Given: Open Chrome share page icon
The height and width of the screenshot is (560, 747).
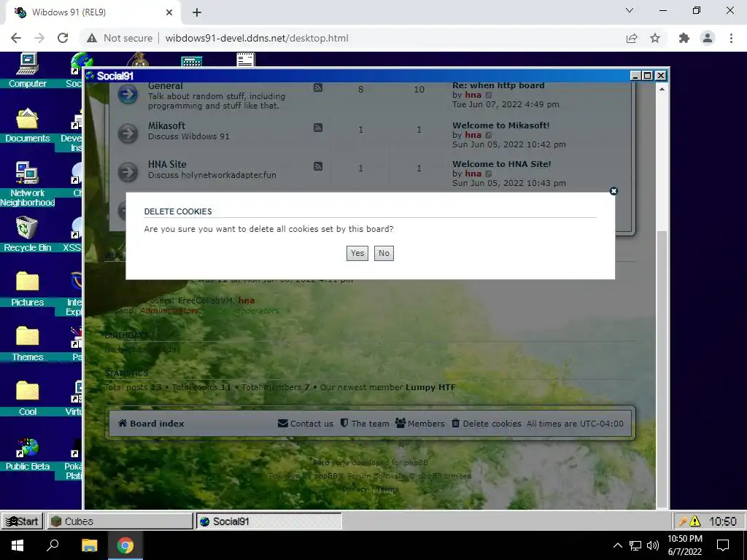Looking at the screenshot, I should coord(632,38).
